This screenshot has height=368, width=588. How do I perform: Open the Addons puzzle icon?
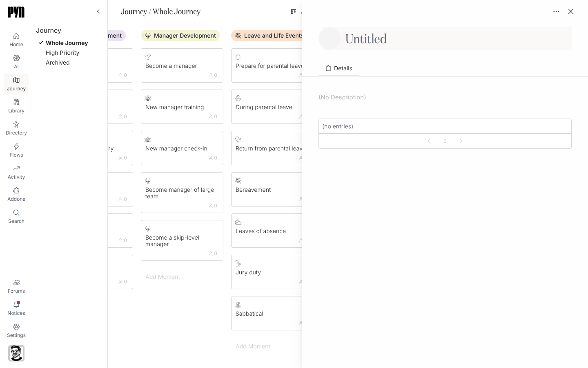coord(16,191)
